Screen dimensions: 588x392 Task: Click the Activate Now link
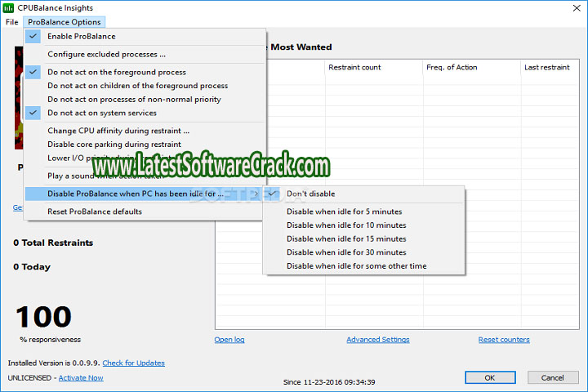tap(81, 378)
